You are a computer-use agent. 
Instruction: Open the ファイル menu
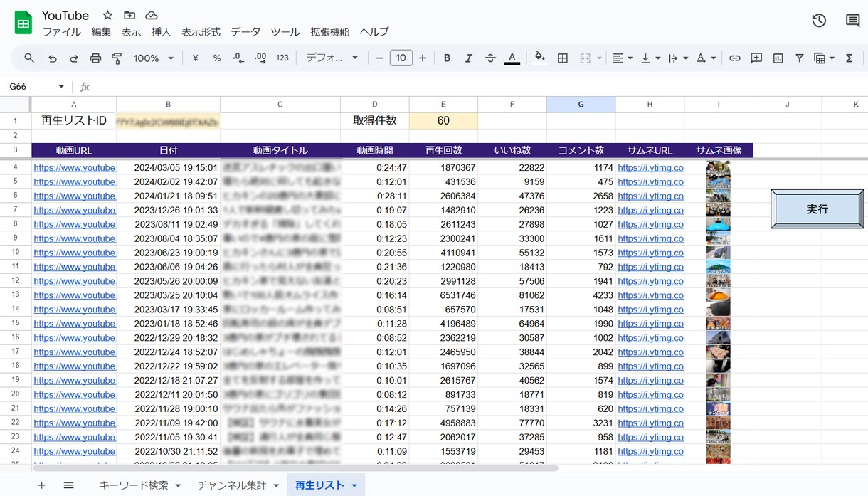tap(61, 32)
